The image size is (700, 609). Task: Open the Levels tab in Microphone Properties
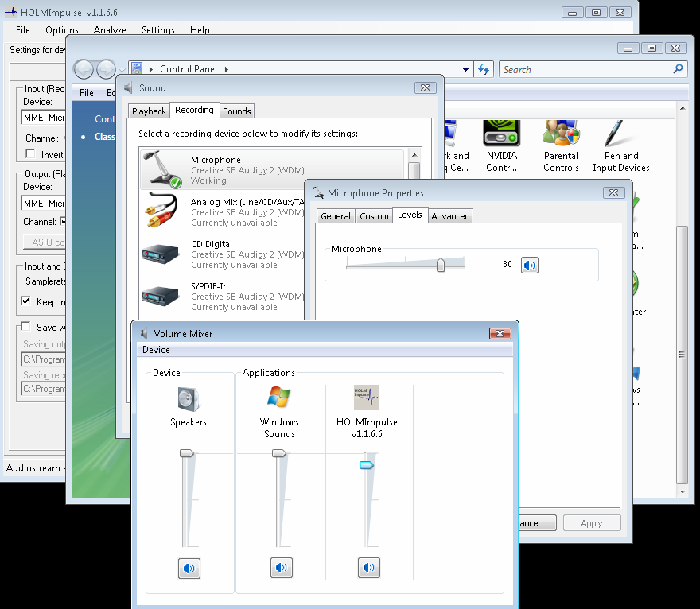[410, 215]
